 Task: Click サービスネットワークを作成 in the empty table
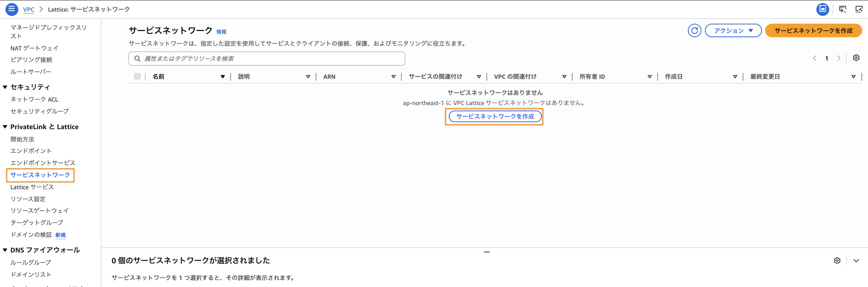(495, 116)
